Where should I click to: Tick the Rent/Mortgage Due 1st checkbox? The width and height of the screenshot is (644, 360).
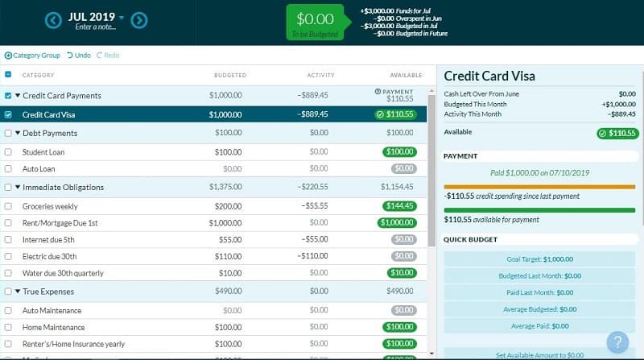pyautogui.click(x=8, y=222)
